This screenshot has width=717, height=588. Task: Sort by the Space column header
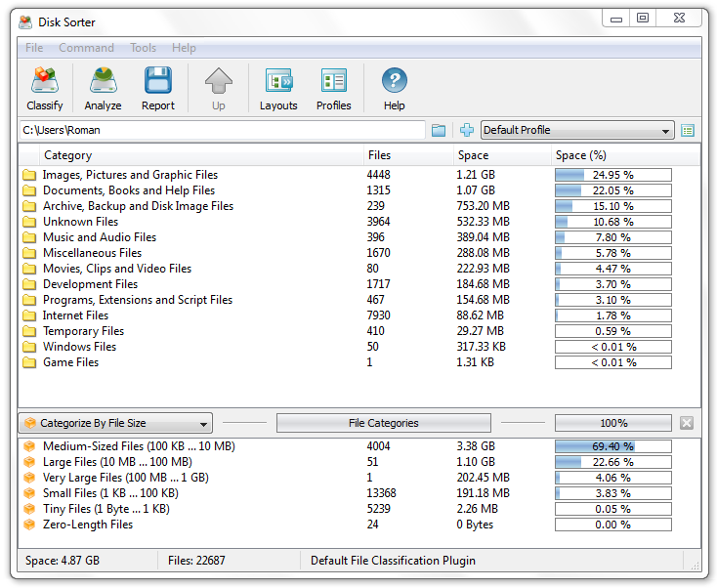coord(502,155)
